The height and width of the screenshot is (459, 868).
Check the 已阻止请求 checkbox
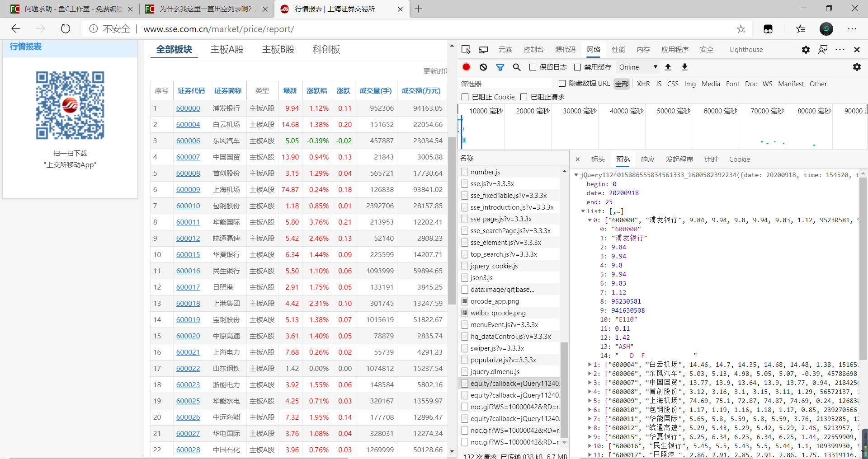pyautogui.click(x=524, y=97)
